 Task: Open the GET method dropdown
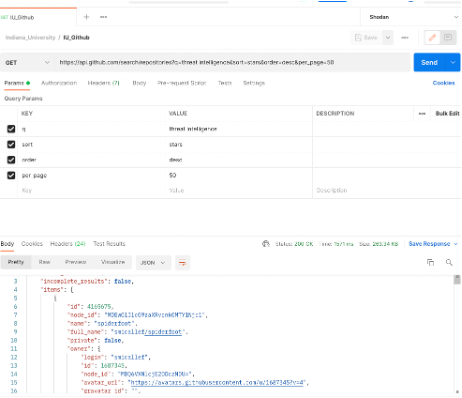[27, 63]
